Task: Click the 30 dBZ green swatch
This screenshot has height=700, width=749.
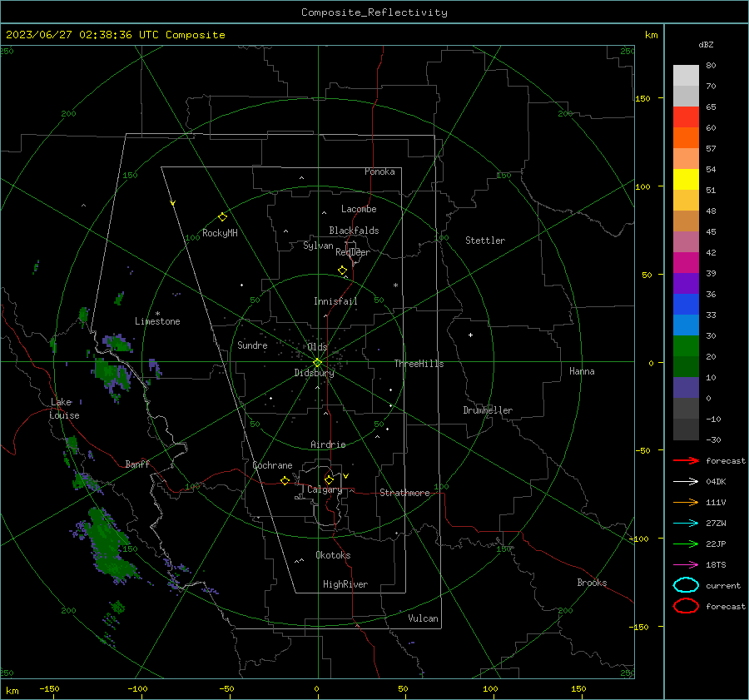Action: point(686,345)
